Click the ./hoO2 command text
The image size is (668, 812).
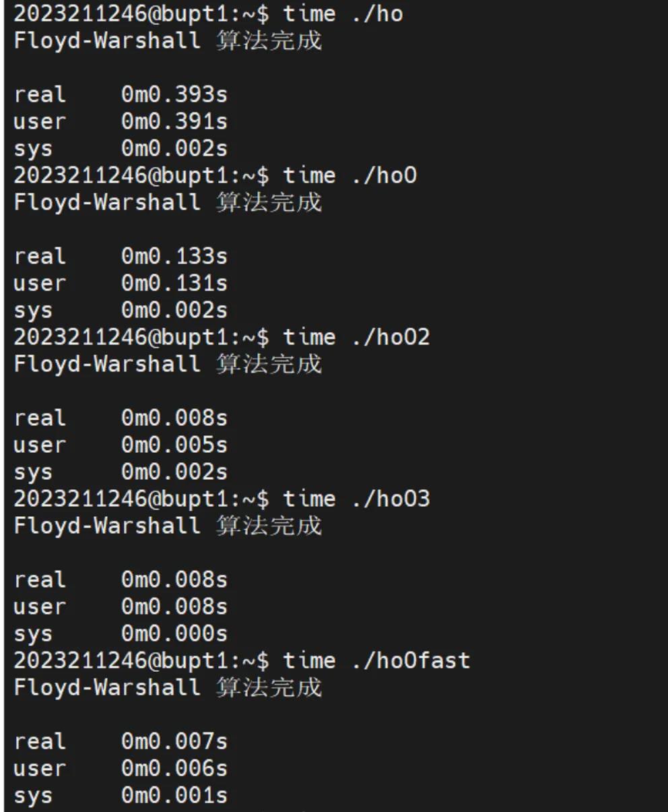click(x=391, y=337)
